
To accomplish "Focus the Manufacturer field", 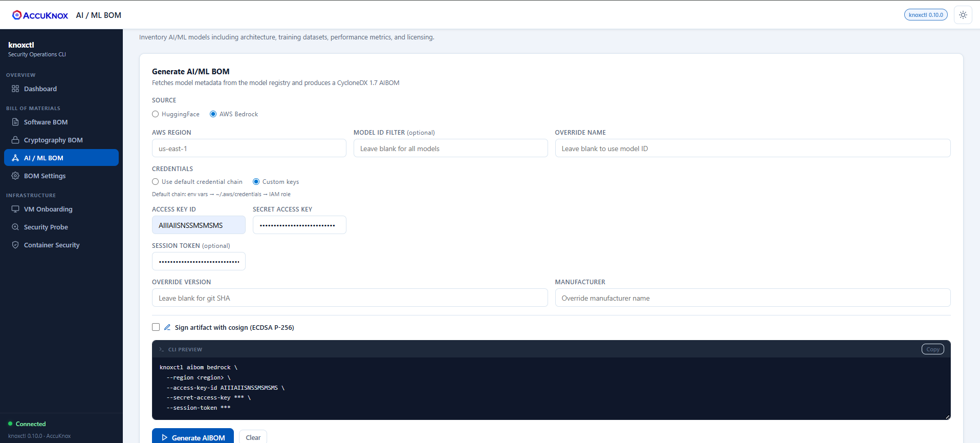I will click(753, 298).
